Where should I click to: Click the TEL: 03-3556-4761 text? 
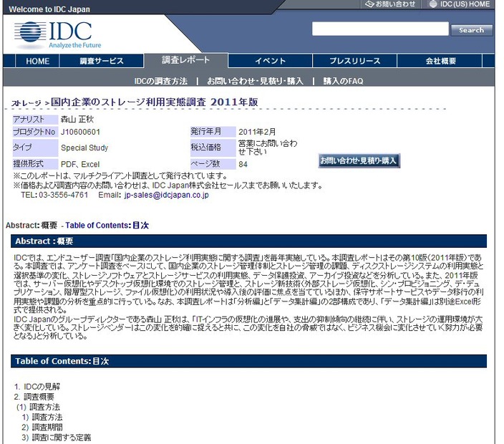pyautogui.click(x=54, y=196)
